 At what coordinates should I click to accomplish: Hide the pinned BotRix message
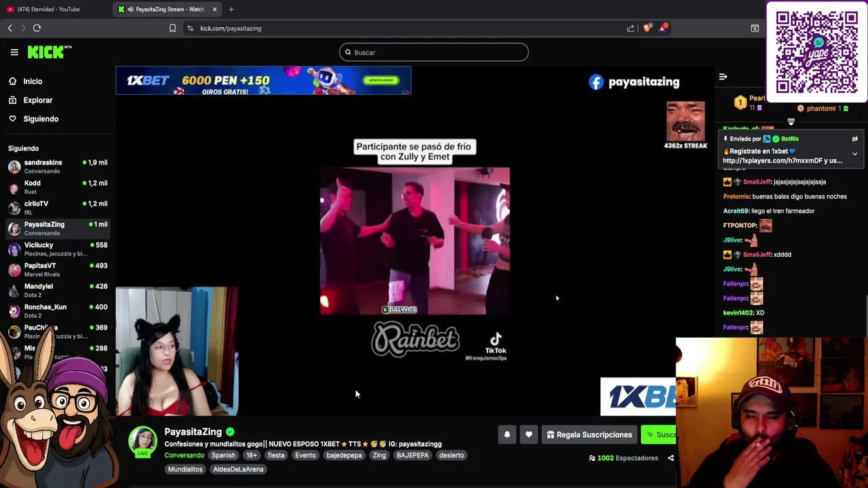854,139
